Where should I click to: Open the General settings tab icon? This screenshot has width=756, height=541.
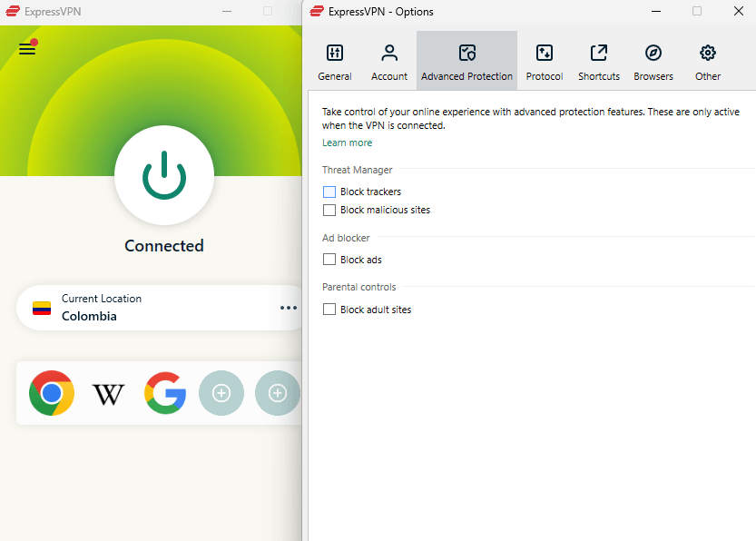[335, 53]
